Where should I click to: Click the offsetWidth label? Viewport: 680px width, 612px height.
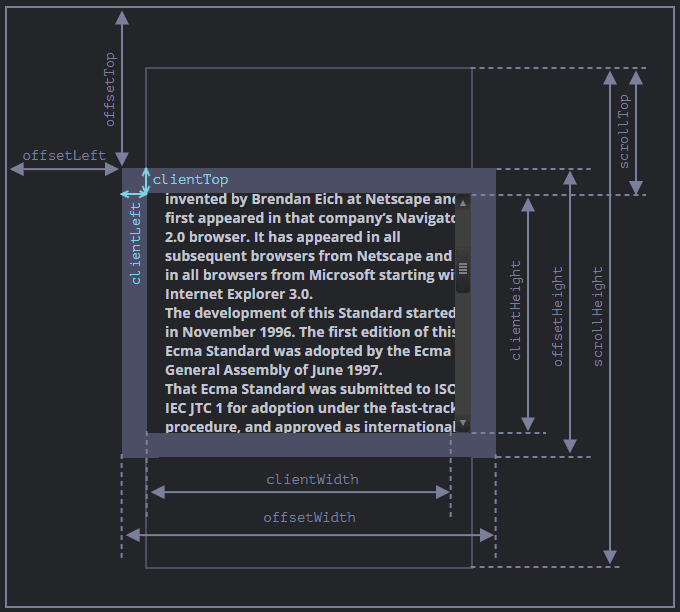pyautogui.click(x=309, y=517)
